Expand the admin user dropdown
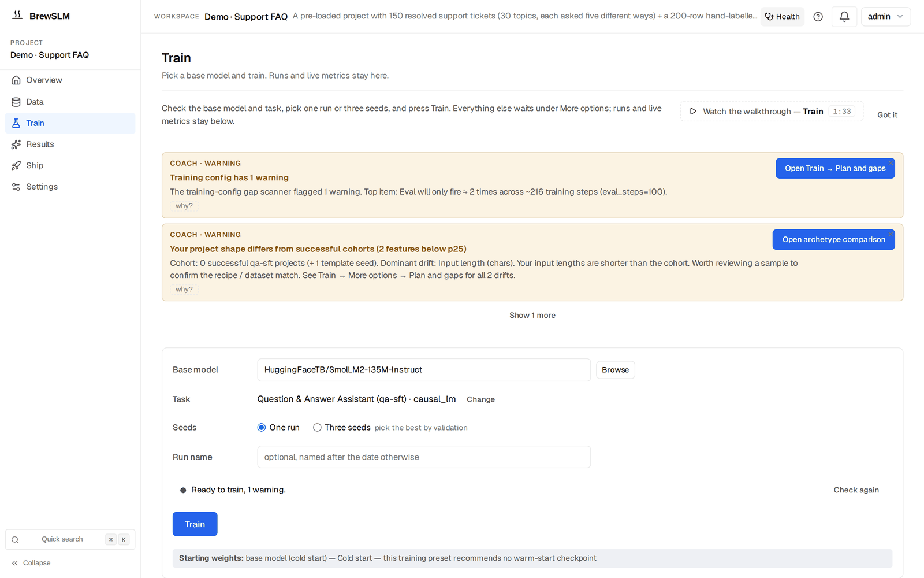This screenshot has height=578, width=924. click(x=885, y=17)
